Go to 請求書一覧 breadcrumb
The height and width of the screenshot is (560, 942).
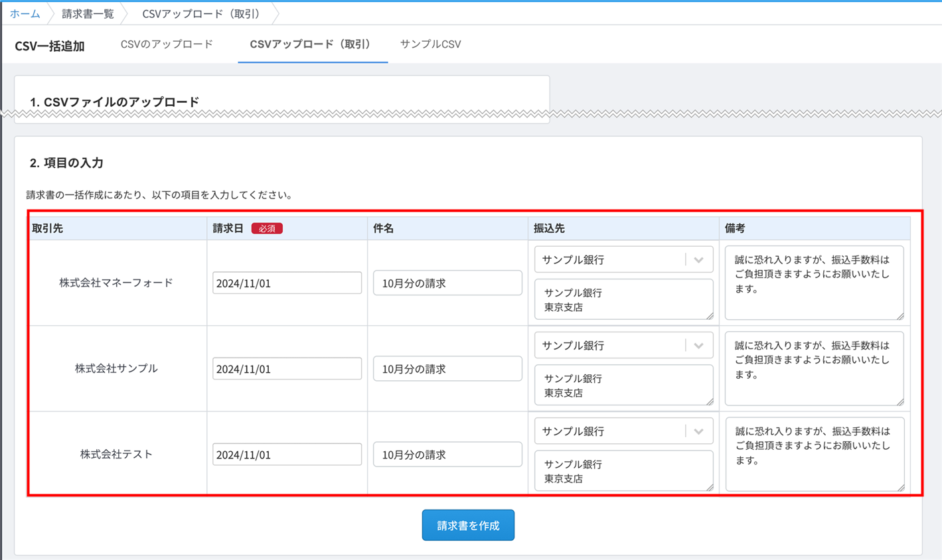(x=88, y=14)
